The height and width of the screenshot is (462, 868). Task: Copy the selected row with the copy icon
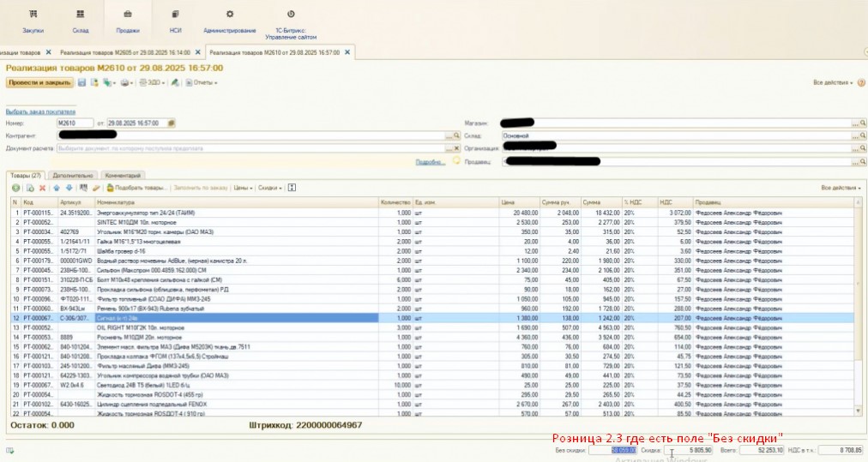(30, 188)
